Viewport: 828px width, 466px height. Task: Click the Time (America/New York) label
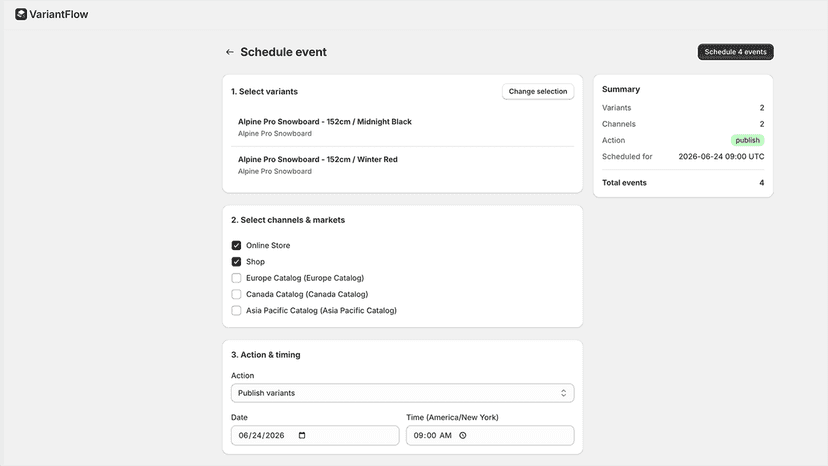[x=452, y=417]
